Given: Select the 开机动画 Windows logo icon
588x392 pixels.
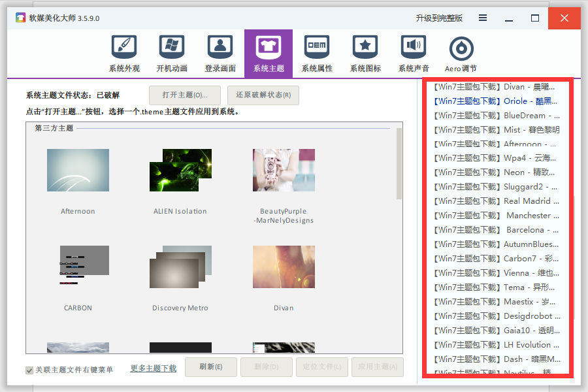Looking at the screenshot, I should (172, 48).
